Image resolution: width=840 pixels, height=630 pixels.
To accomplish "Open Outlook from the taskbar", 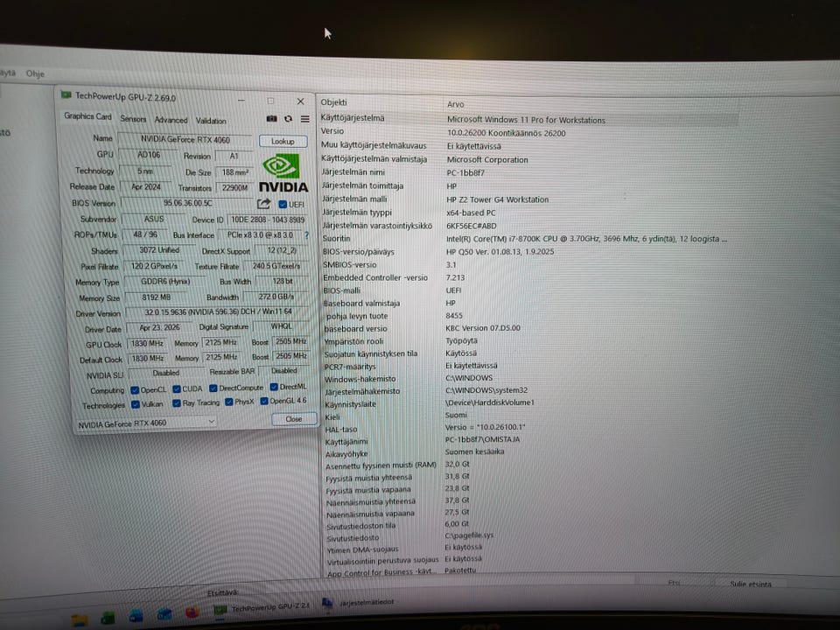I will (x=164, y=614).
